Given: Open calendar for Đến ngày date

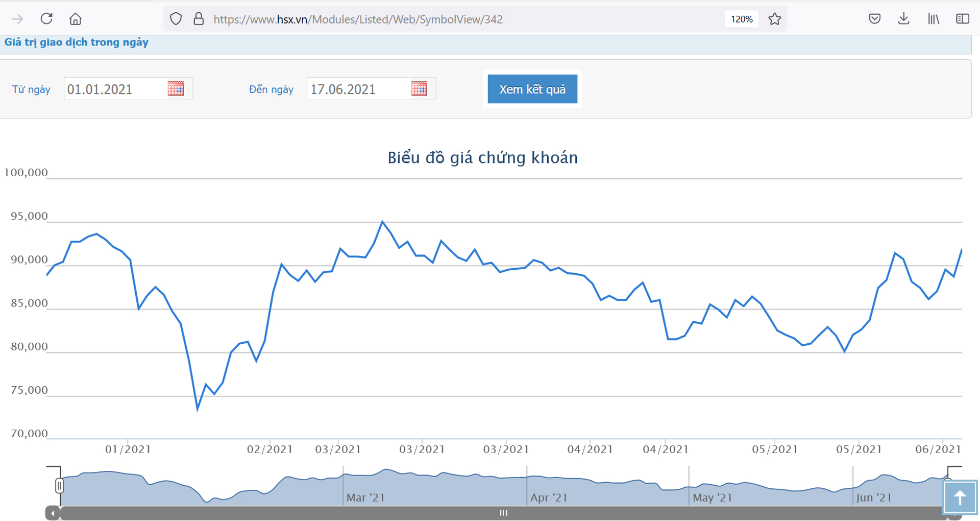Looking at the screenshot, I should (419, 89).
